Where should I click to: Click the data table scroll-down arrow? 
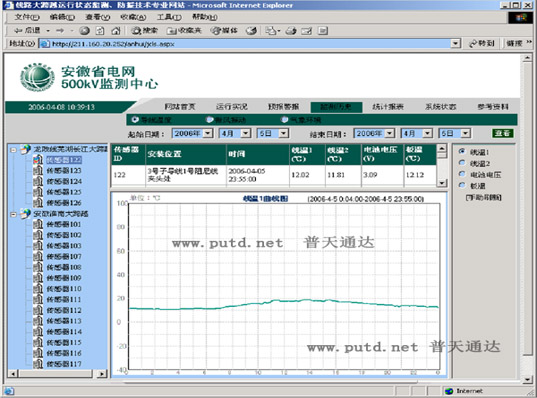coord(442,183)
